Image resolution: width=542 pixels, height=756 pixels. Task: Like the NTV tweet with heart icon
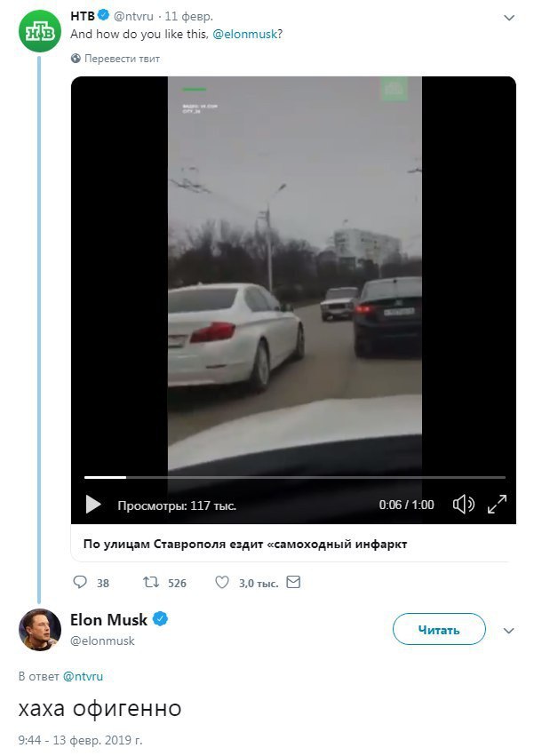222,583
